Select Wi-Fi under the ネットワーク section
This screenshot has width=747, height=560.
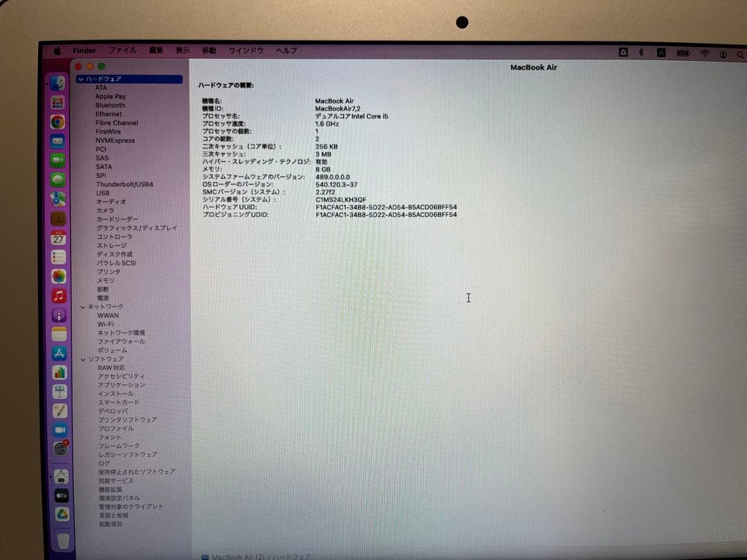pos(106,324)
